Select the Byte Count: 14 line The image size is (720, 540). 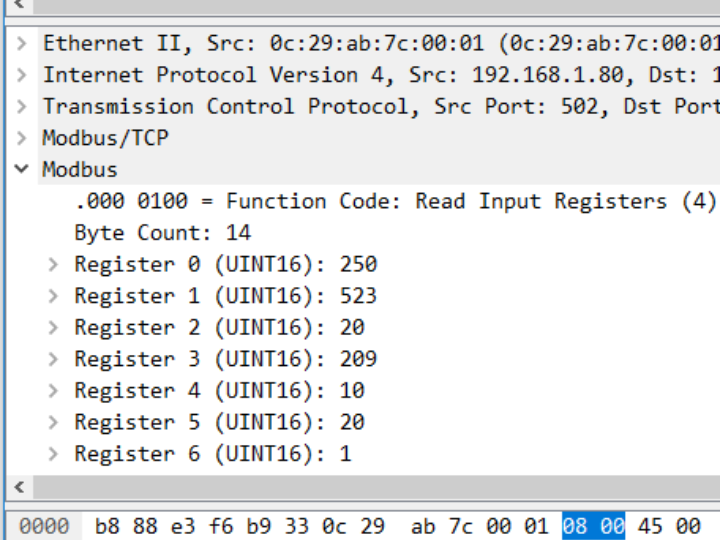(162, 233)
